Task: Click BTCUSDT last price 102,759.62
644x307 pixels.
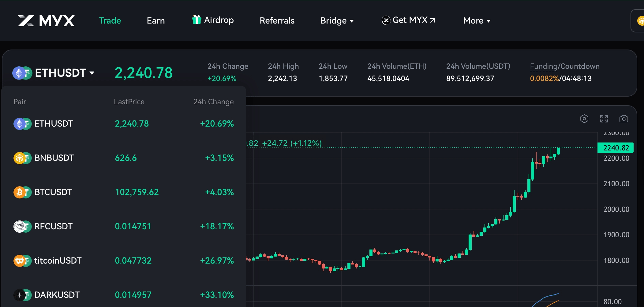Action: point(137,192)
